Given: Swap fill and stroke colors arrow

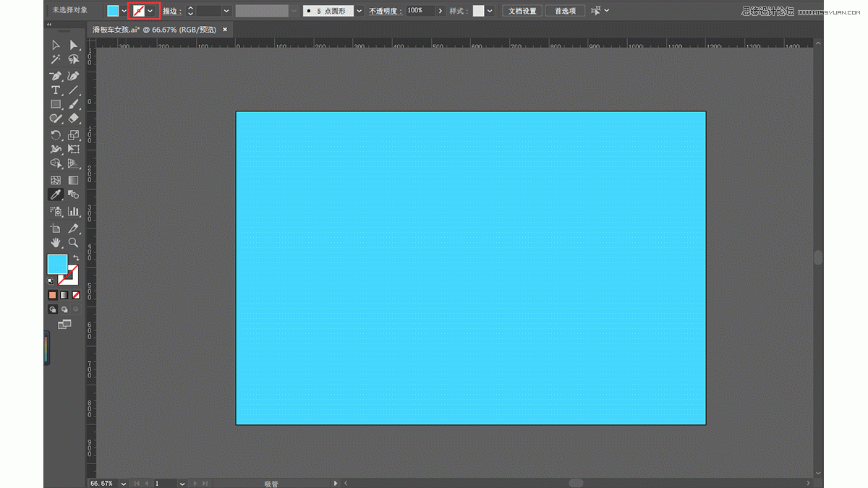Looking at the screenshot, I should (x=76, y=258).
